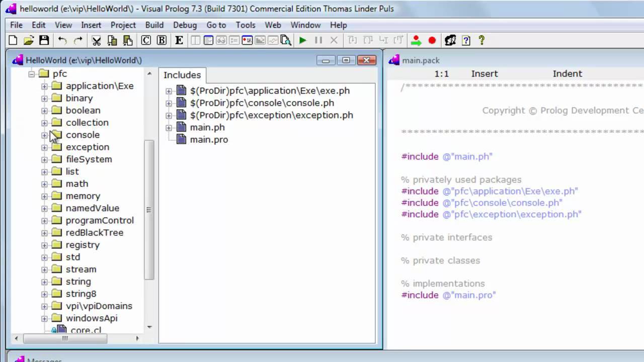
Task: Expand the application\Exe folder node
Action: tap(44, 86)
